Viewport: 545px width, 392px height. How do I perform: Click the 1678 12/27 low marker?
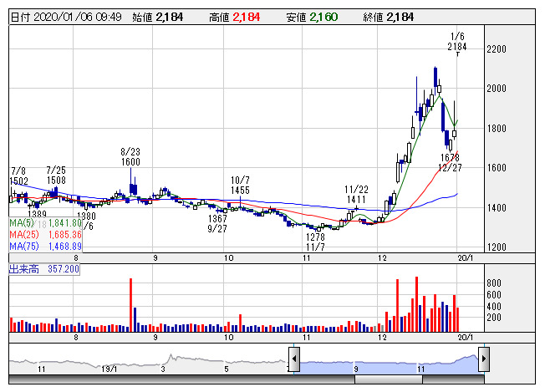451,162
